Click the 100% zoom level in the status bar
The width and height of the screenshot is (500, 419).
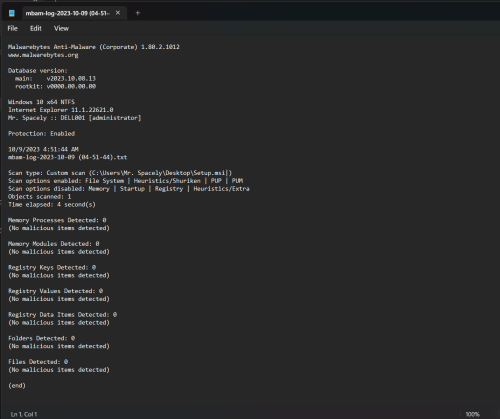472,414
